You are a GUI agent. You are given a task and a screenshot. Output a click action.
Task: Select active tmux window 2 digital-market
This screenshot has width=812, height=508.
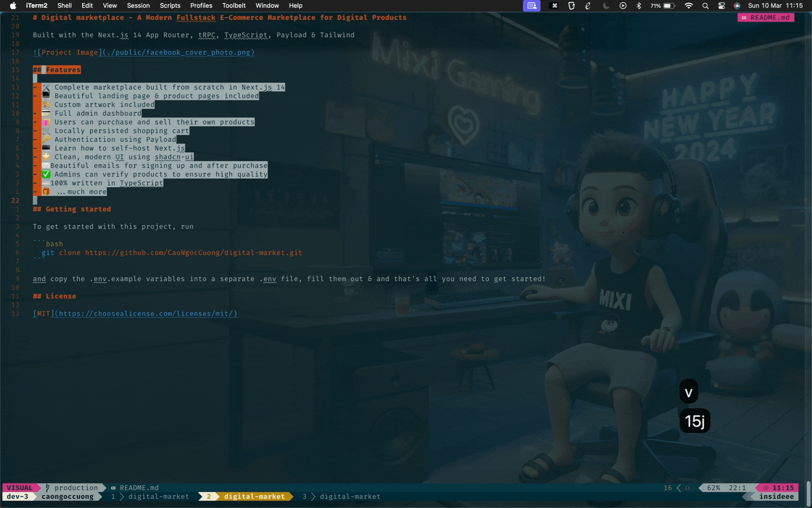click(246, 496)
